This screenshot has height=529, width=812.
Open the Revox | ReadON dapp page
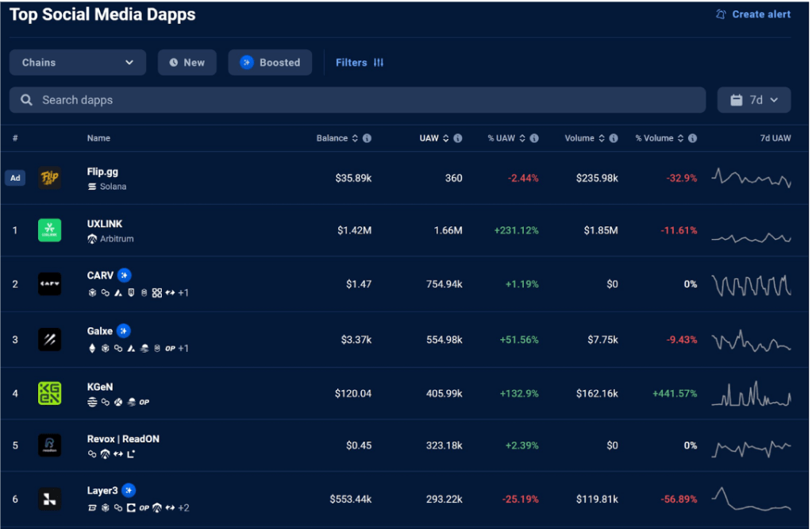(123, 439)
